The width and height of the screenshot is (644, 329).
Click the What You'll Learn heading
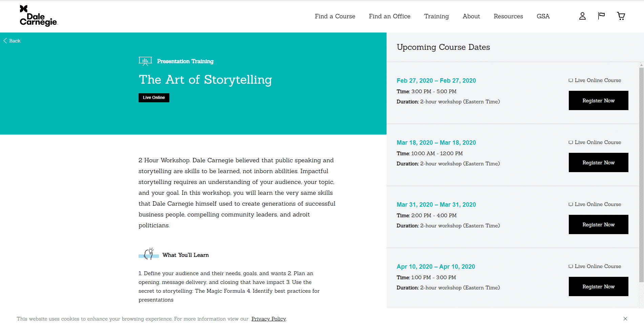pyautogui.click(x=186, y=255)
